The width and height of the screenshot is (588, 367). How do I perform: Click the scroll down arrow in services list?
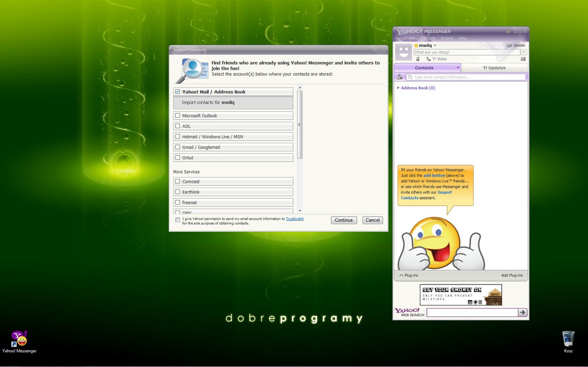[x=300, y=211]
